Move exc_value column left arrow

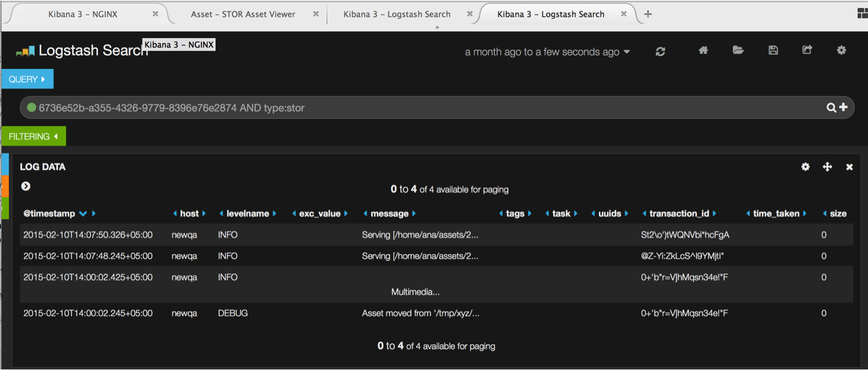(x=294, y=214)
